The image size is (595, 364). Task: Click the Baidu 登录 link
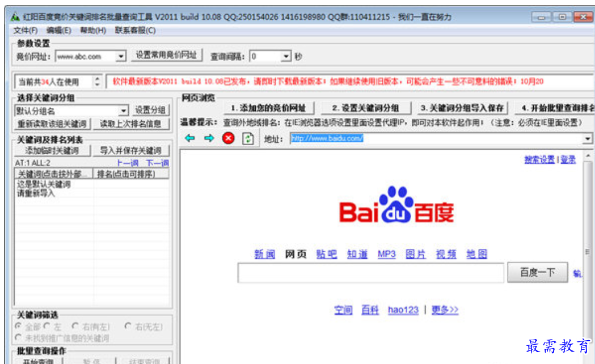pyautogui.click(x=568, y=160)
